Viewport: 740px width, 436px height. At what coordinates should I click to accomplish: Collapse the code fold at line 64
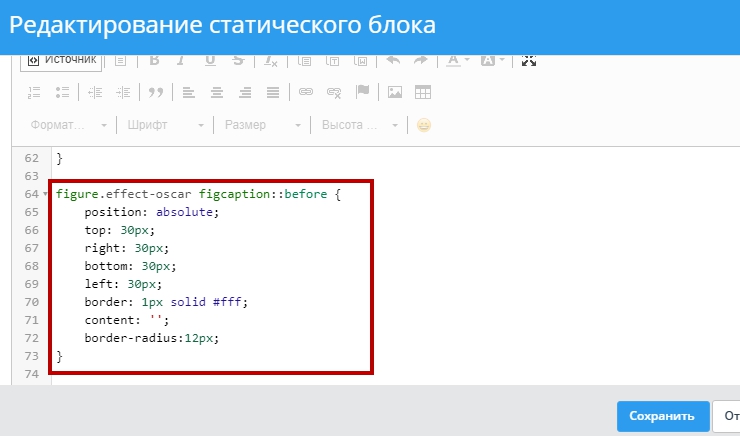(46, 194)
